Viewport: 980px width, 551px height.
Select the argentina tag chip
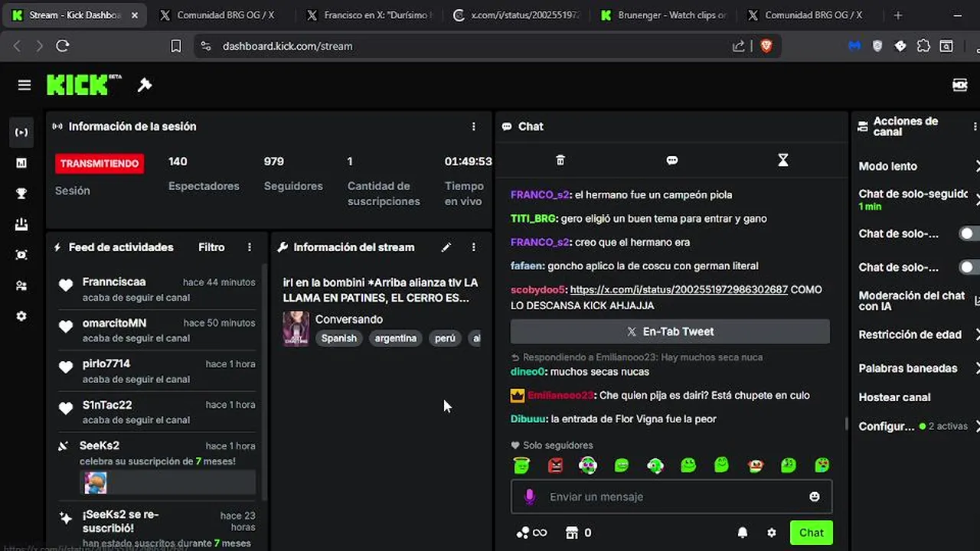click(x=396, y=338)
